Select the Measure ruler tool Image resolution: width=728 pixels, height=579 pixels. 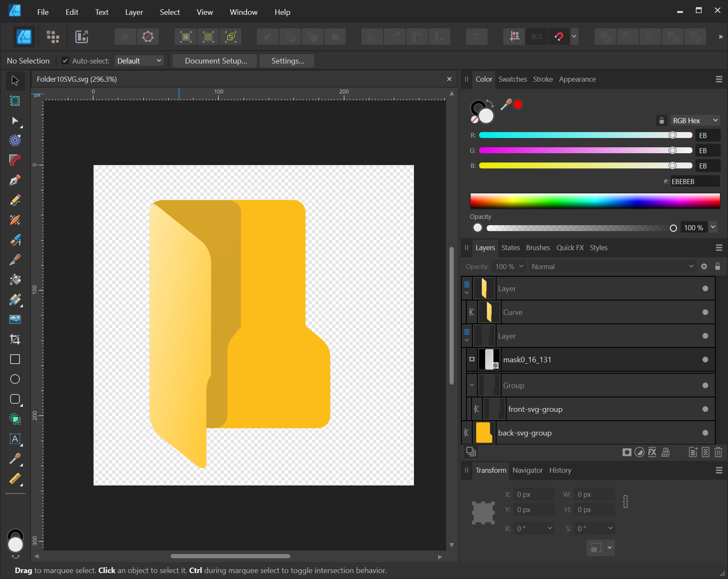[x=15, y=479]
